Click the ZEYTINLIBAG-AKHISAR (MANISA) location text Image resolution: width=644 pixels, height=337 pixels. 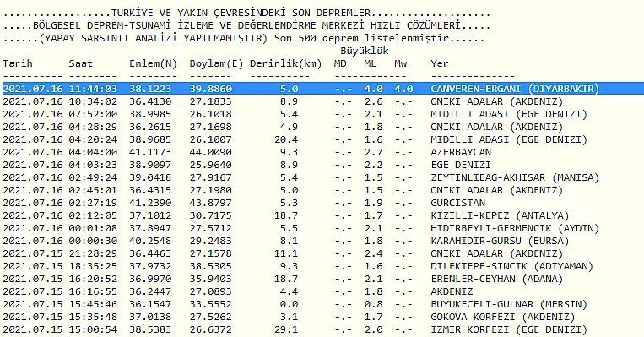pyautogui.click(x=515, y=177)
